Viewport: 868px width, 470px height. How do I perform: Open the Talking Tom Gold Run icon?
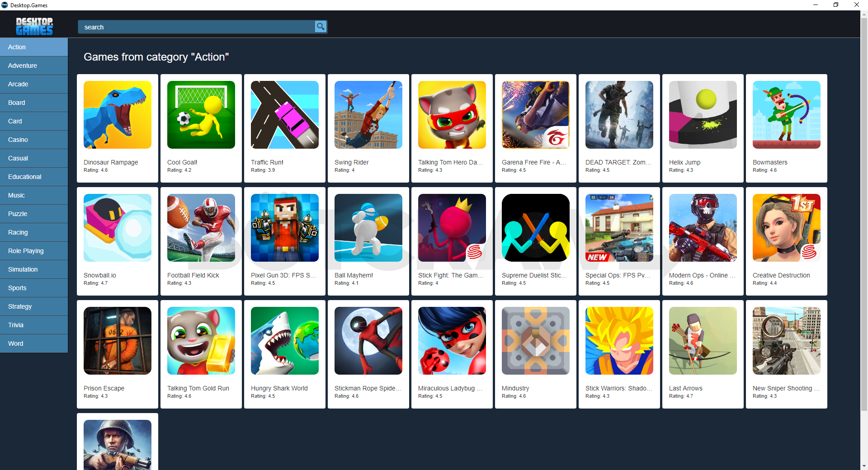tap(201, 341)
